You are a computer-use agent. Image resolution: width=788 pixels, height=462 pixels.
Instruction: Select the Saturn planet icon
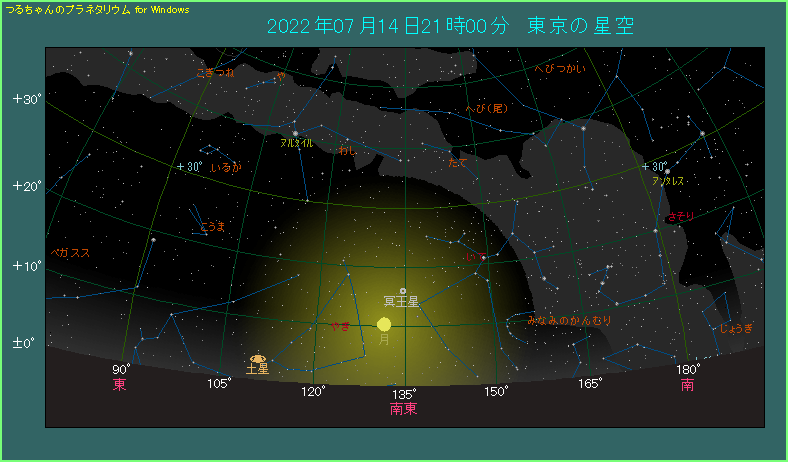click(x=258, y=358)
